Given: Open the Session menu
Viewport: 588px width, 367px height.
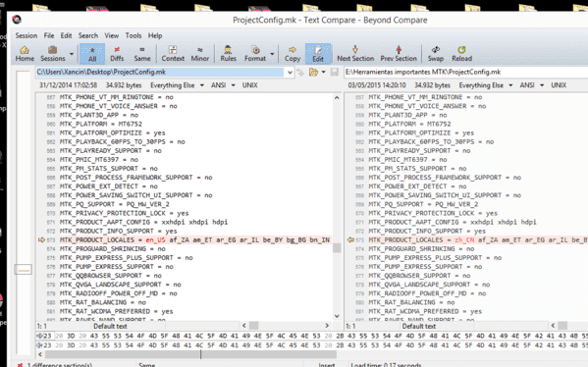Looking at the screenshot, I should pos(27,35).
